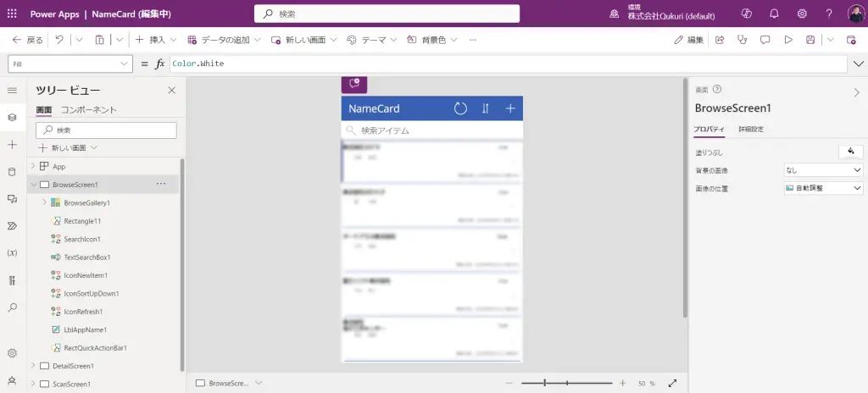Click the fit-to-window expand icon
The image size is (868, 393).
coord(672,383)
